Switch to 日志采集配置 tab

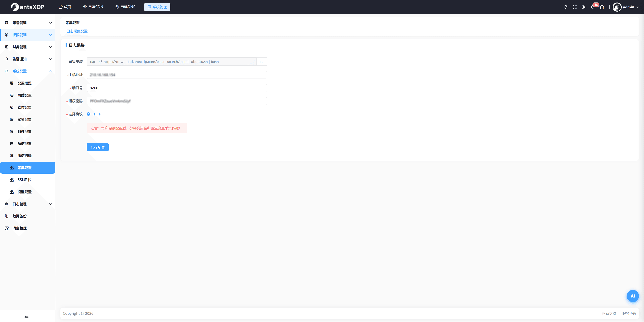[x=77, y=31]
